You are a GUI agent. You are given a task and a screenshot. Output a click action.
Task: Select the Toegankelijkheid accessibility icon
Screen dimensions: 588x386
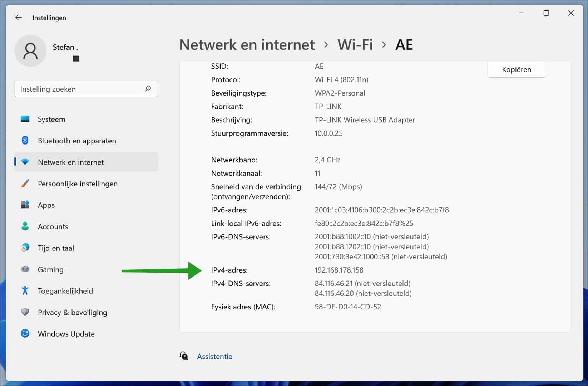25,291
